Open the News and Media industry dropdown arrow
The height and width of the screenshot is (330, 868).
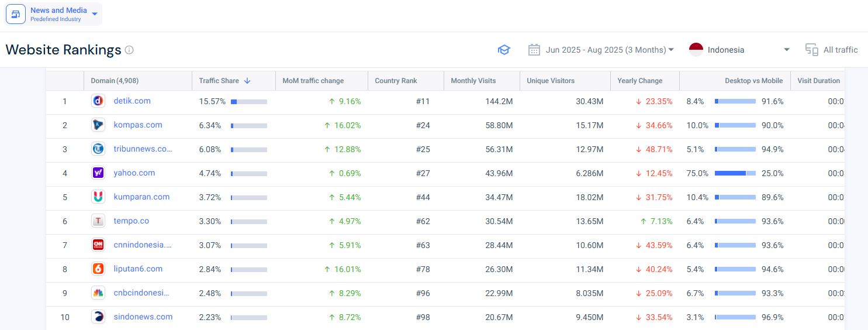click(x=95, y=14)
